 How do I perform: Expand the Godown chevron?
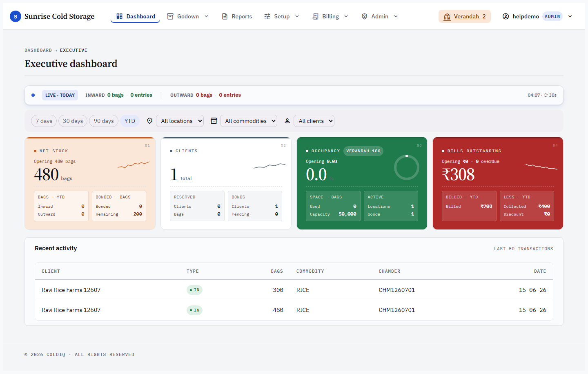coord(206,16)
